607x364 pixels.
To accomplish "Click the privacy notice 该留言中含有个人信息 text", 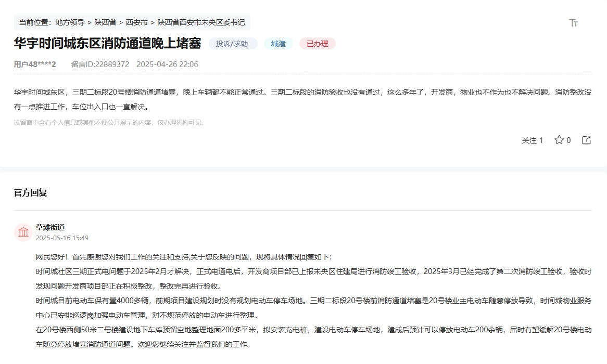I will 109,123.
